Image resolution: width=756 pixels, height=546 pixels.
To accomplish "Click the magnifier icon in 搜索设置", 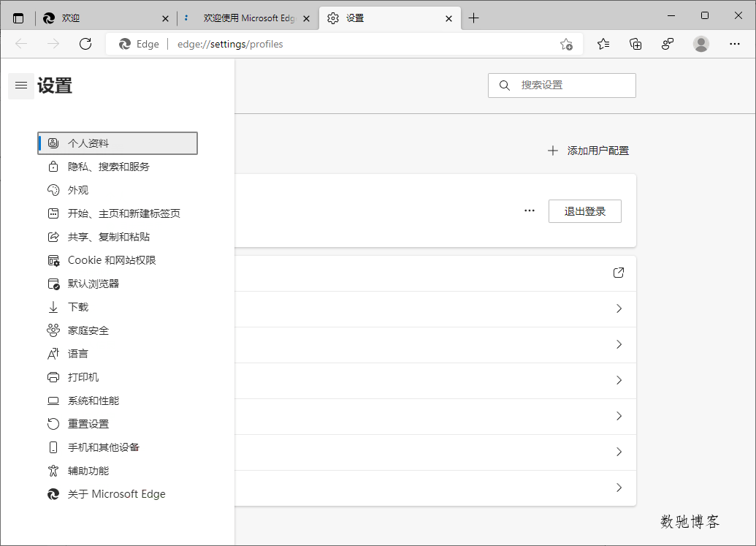I will pos(504,86).
